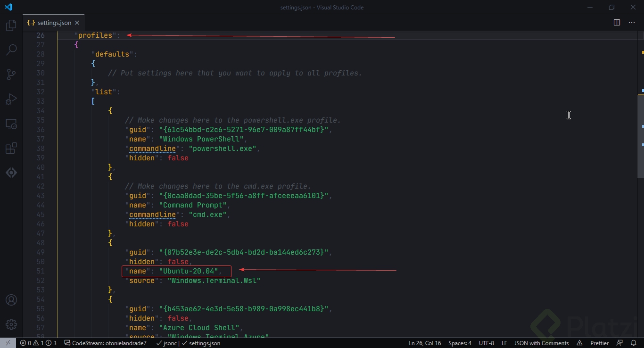Select the settings.json editor tab
Viewport: 644px width, 348px height.
(x=54, y=23)
